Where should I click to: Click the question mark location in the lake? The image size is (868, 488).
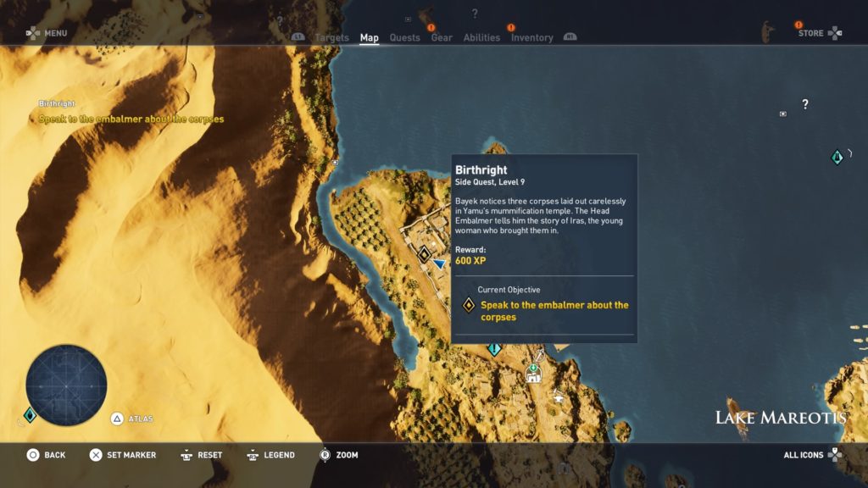[805, 104]
